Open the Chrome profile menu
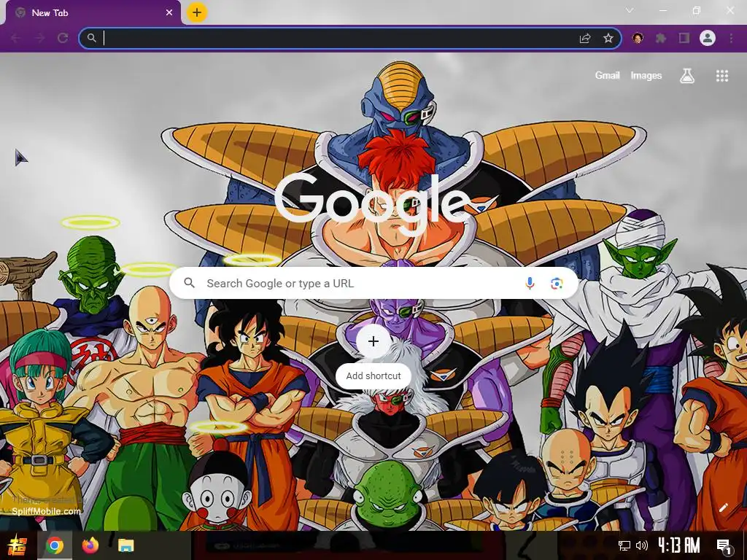 pyautogui.click(x=708, y=38)
